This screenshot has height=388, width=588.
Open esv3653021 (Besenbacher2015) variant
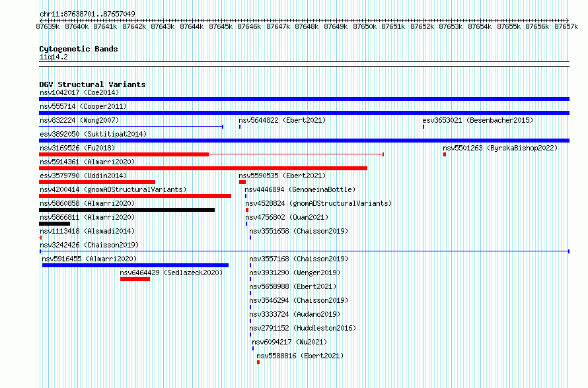tap(478, 120)
